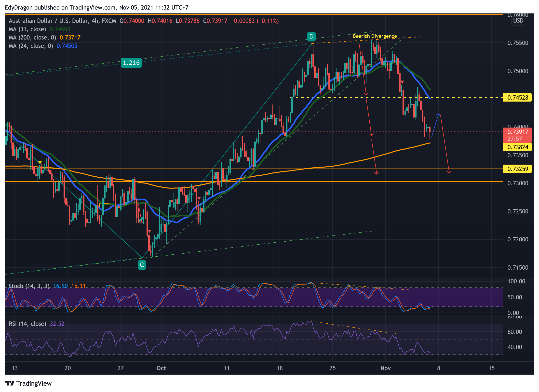
Task: Click the Oct date axis label
Action: tap(161, 368)
